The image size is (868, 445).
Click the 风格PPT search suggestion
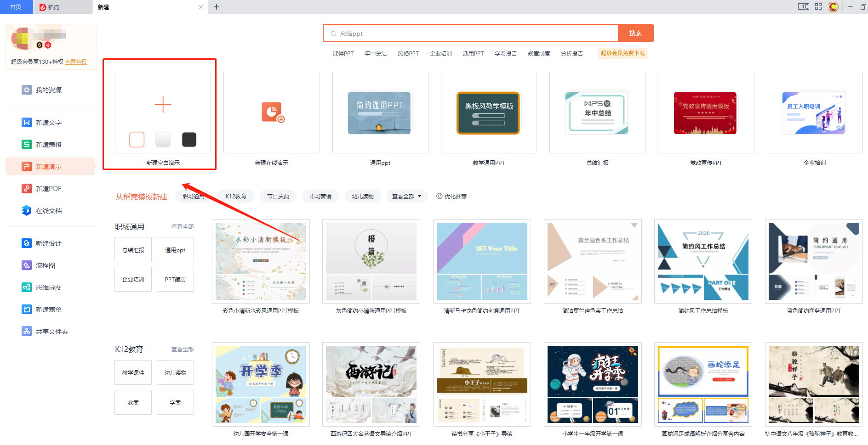pos(408,53)
